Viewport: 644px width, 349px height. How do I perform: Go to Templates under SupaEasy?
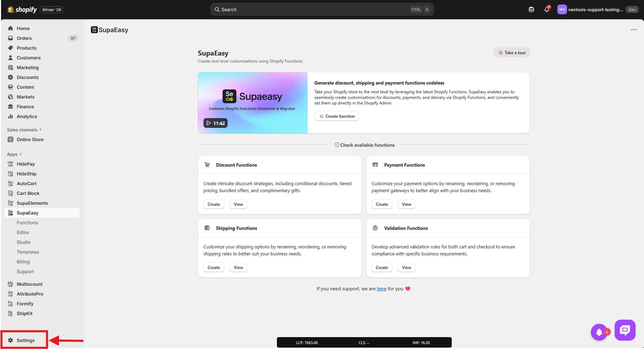[28, 252]
